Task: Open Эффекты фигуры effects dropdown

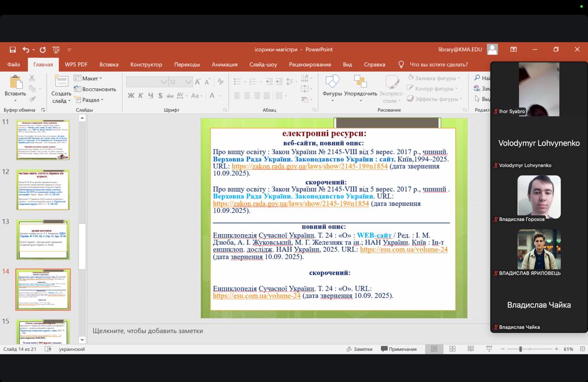Action: [435, 99]
